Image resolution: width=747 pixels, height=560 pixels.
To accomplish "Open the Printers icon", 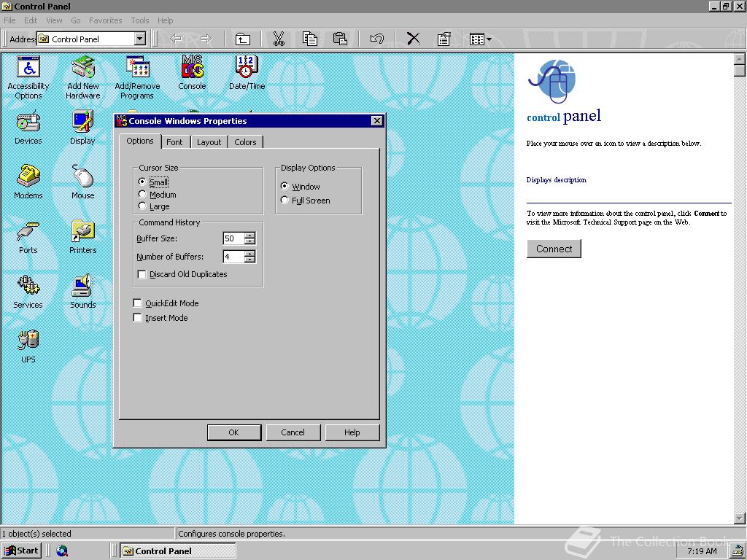I will tap(83, 237).
